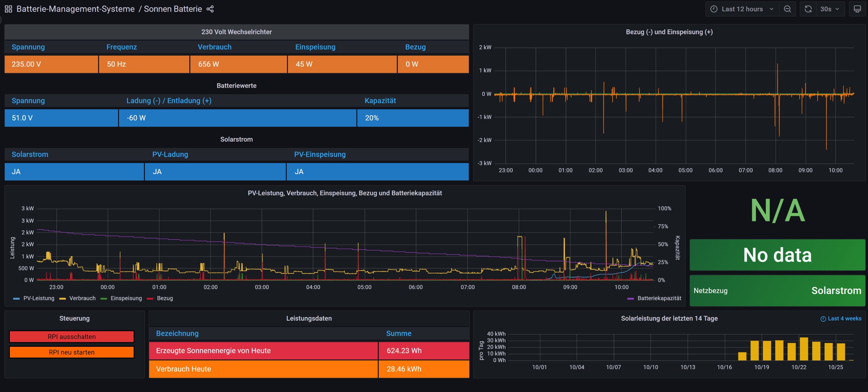Open Batterie-Management-Systeme folder breadcrumb

[76, 9]
